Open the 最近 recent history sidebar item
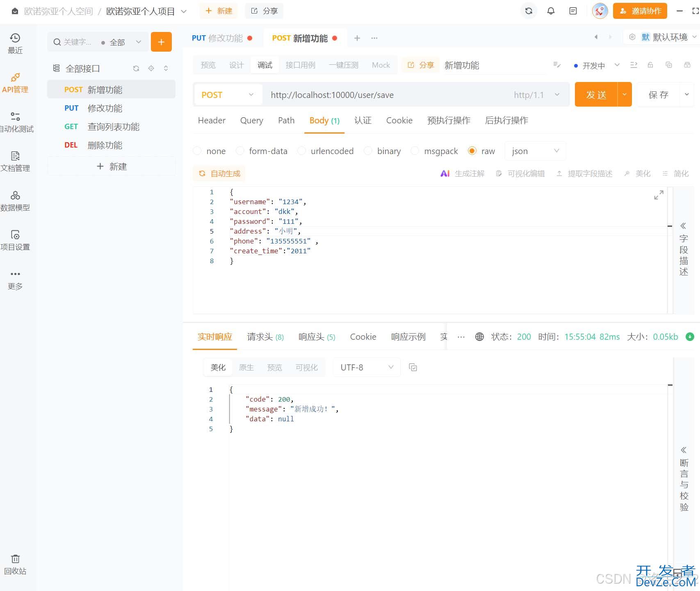Image resolution: width=700 pixels, height=591 pixels. pos(15,43)
